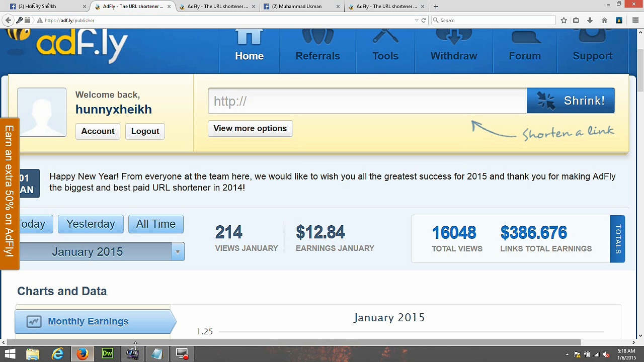
Task: Click the profile avatar placeholder
Action: coord(42,112)
